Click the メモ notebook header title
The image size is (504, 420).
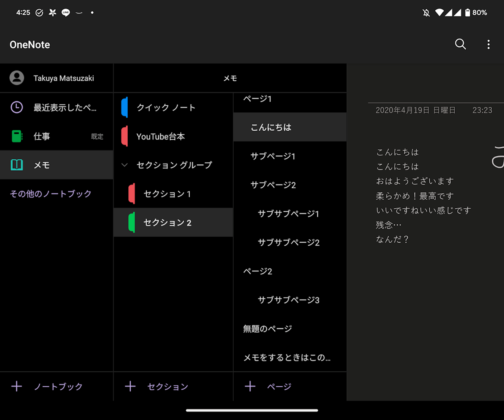[x=230, y=78]
